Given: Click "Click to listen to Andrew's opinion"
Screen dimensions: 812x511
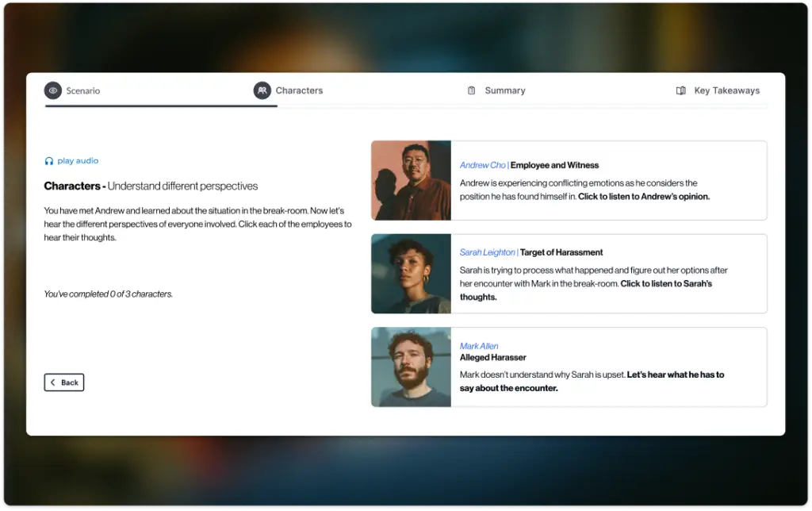Looking at the screenshot, I should 643,196.
